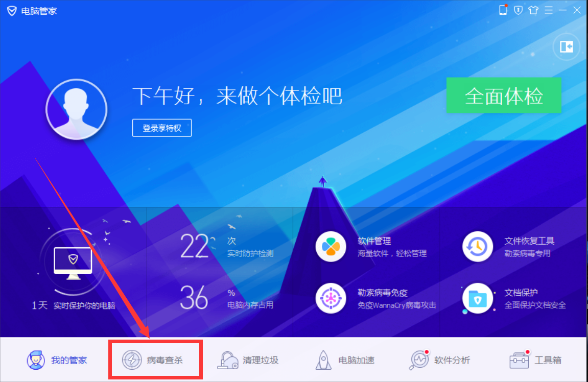Click the user avatar profile picture
Image resolution: width=588 pixels, height=382 pixels.
coord(77,109)
